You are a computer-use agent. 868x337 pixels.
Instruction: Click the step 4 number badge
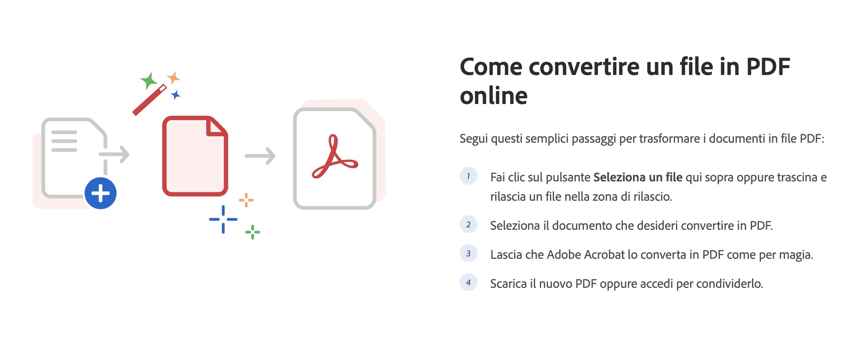[468, 283]
